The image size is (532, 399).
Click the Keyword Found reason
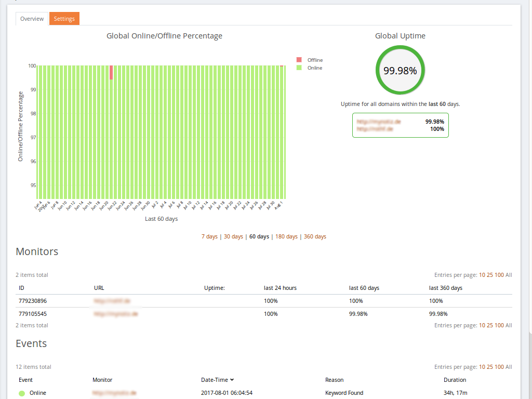tap(344, 393)
